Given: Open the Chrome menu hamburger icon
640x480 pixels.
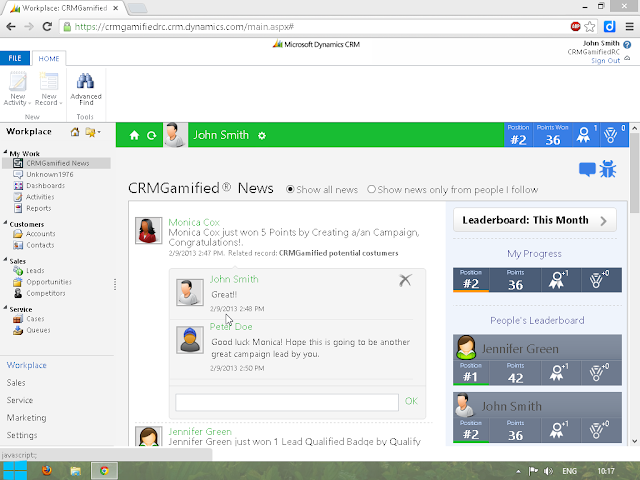Looking at the screenshot, I should tap(629, 27).
